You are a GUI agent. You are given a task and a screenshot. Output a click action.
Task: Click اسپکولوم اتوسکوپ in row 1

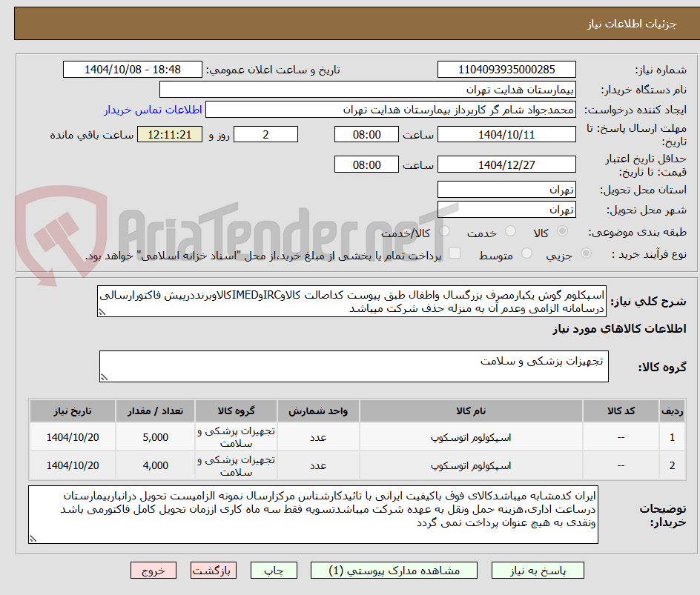coord(471,438)
